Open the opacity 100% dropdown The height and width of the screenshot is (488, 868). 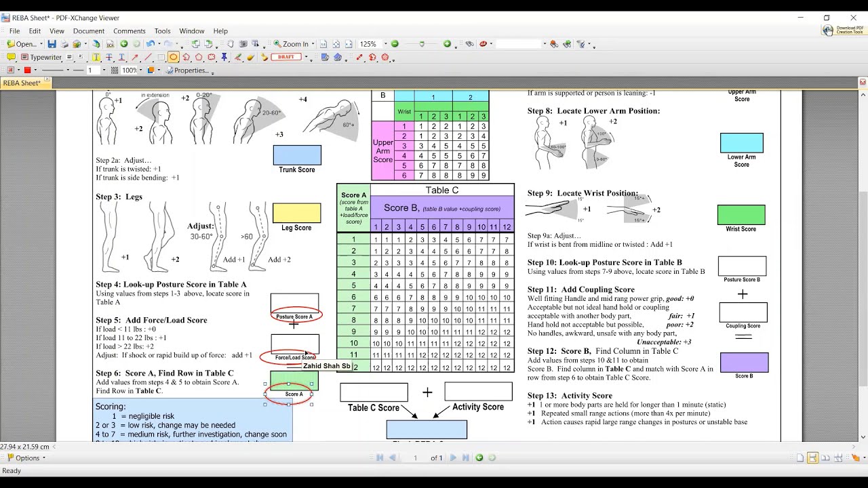point(140,70)
